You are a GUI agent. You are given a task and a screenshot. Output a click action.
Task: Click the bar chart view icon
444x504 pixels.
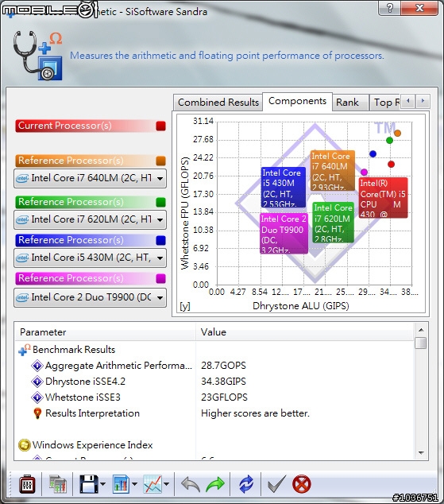(x=121, y=484)
